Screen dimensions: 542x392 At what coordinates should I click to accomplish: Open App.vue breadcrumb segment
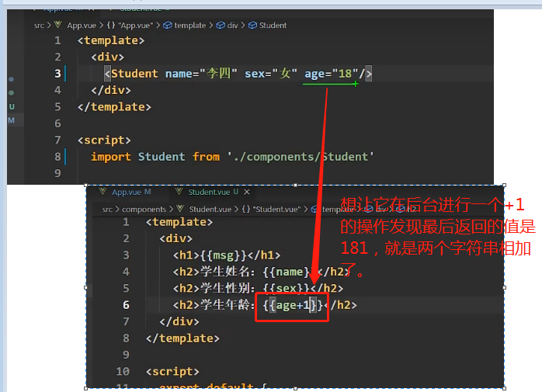(82, 26)
